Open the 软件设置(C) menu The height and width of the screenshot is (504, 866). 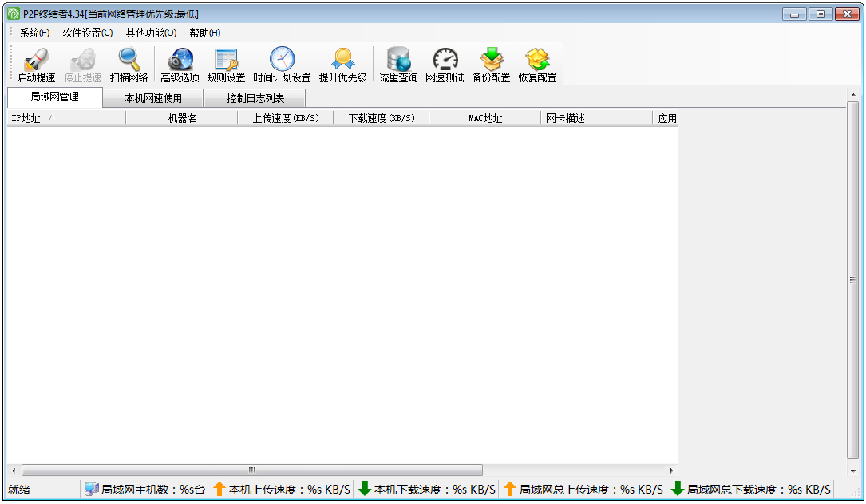(x=88, y=33)
